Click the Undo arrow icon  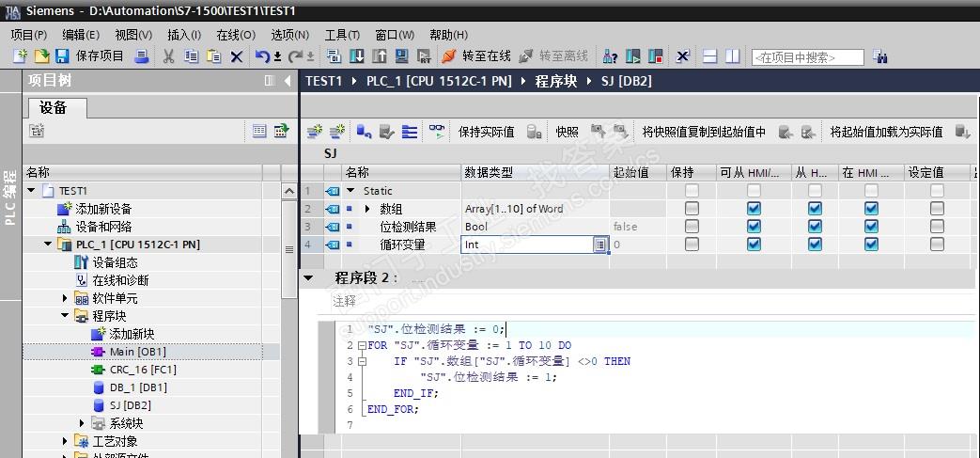point(263,56)
